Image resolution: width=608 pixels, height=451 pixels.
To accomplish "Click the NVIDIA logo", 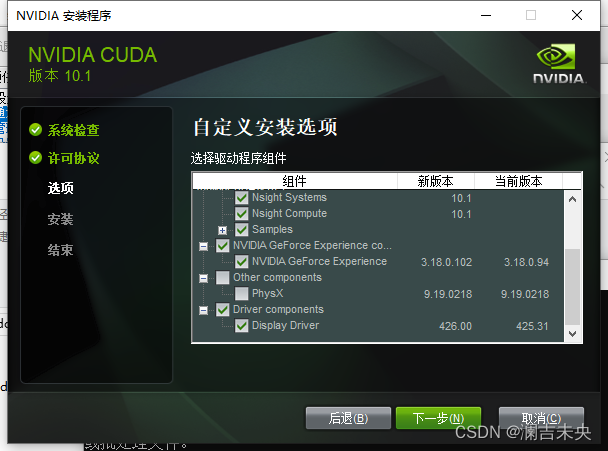I will pyautogui.click(x=559, y=64).
